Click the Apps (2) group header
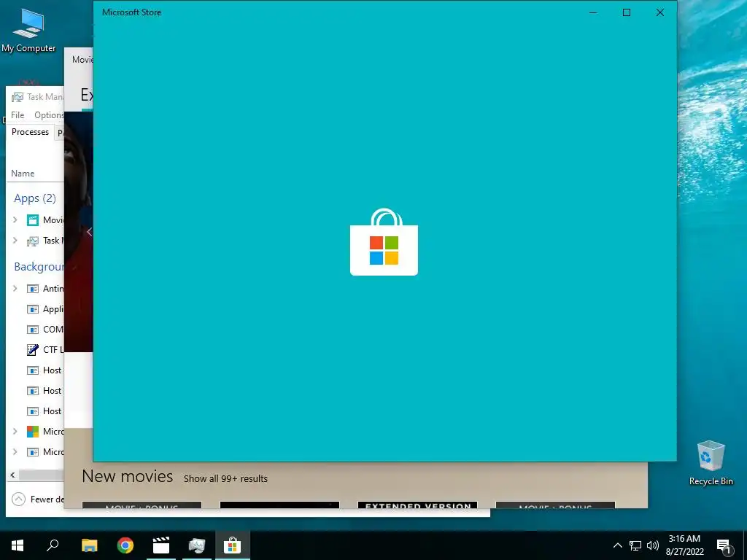The image size is (747, 560). click(x=35, y=198)
